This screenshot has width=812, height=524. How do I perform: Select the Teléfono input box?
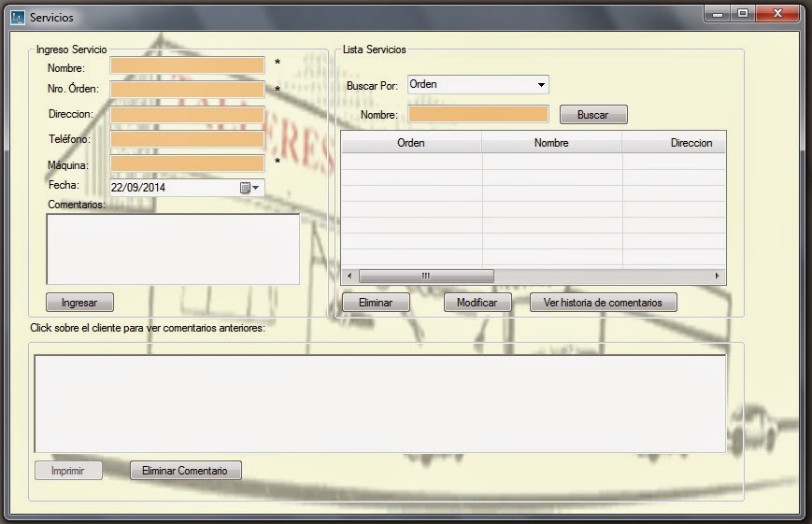point(187,138)
